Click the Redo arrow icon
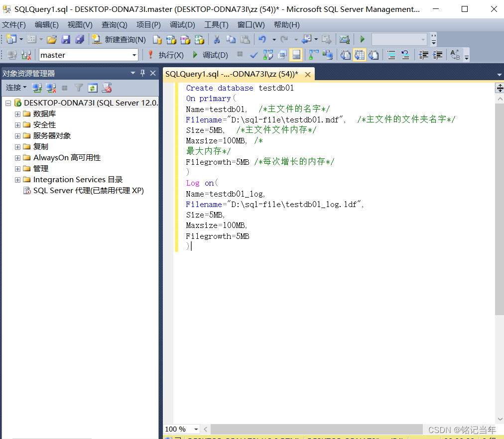The height and width of the screenshot is (439, 504). pyautogui.click(x=284, y=39)
